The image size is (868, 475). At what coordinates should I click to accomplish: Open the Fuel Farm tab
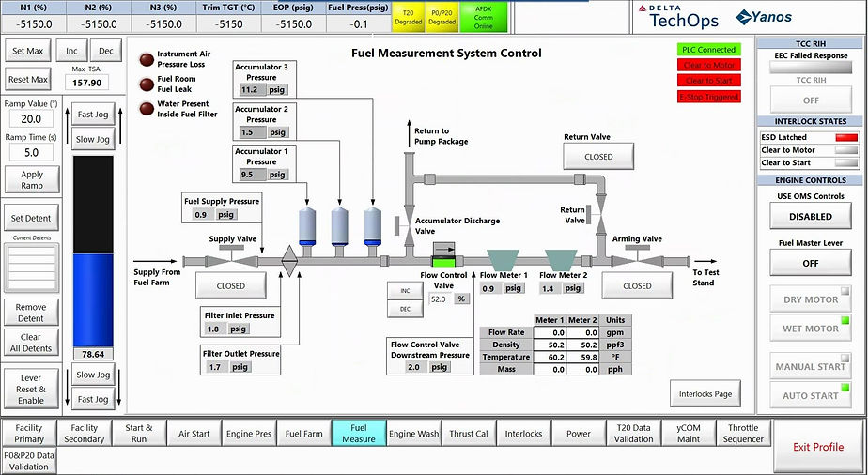[x=304, y=433]
